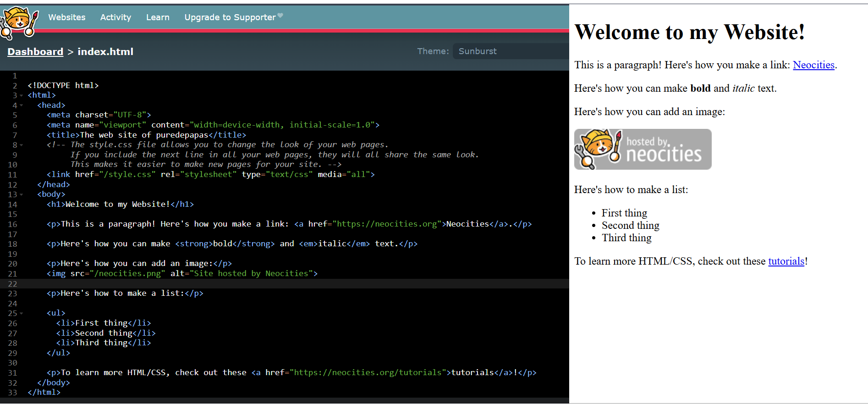Fold the comment block at line 8
This screenshot has height=410, width=868.
22,145
